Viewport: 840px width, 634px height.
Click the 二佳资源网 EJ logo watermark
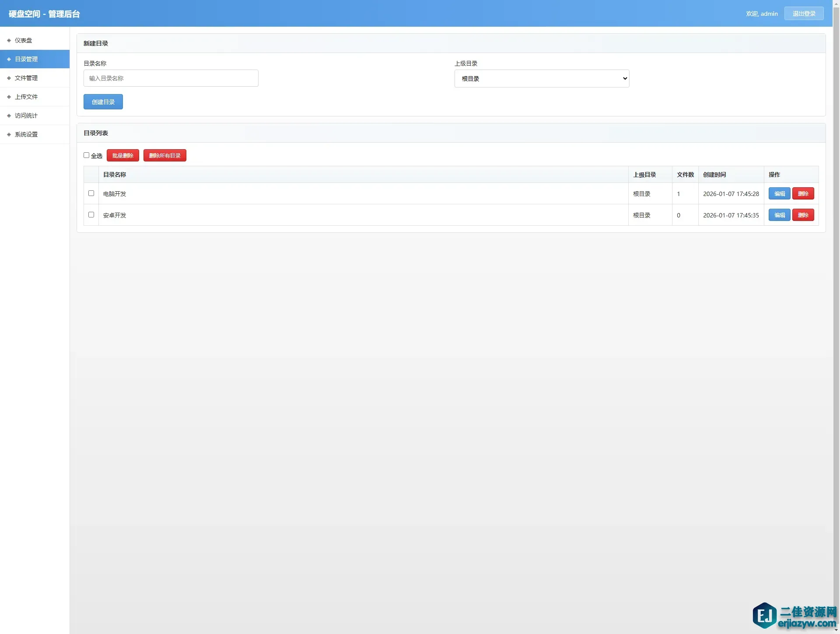pos(765,615)
